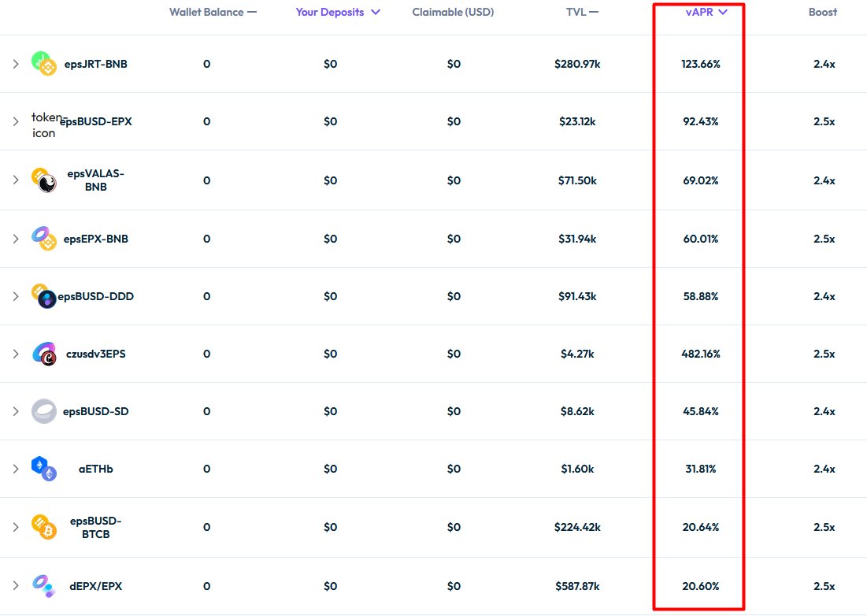Click the 92.43% vAPR value
This screenshot has width=867, height=616.
701,121
